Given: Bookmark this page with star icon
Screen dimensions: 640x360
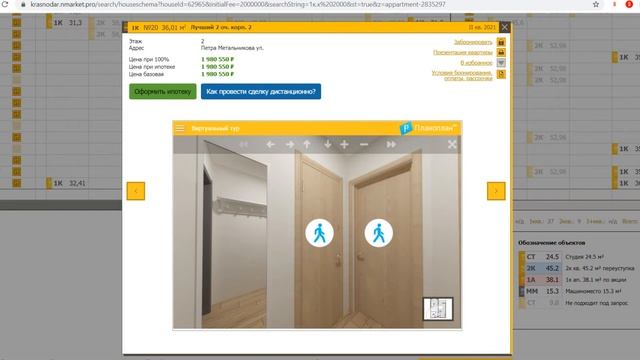Looking at the screenshot, I should point(596,4).
